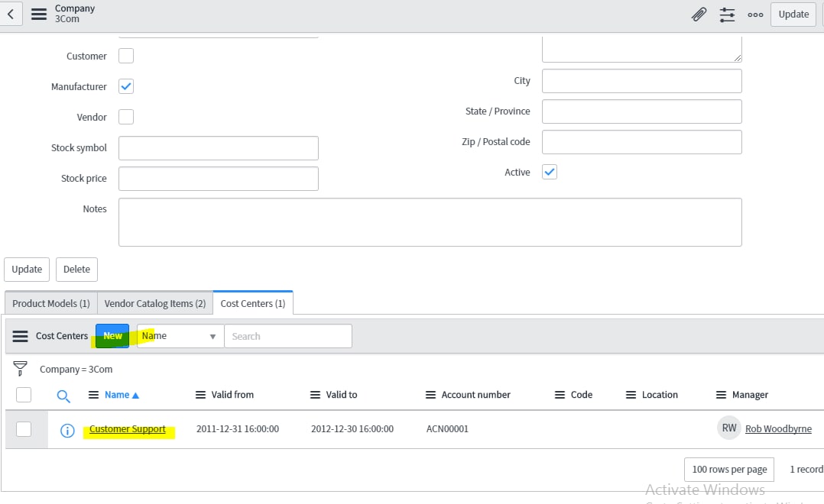This screenshot has height=504, width=824.
Task: Click Valid from value 2011-12-31 16:00:00
Action: coord(238,429)
